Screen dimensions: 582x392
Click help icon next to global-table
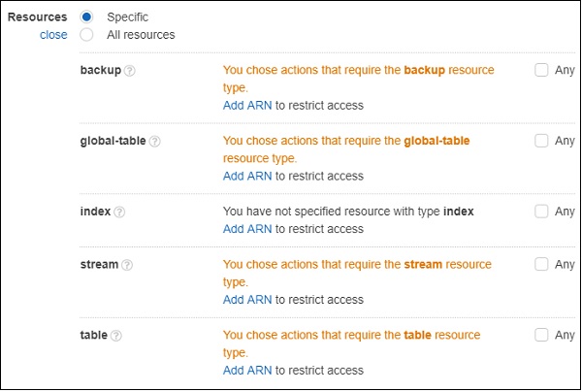tap(155, 142)
